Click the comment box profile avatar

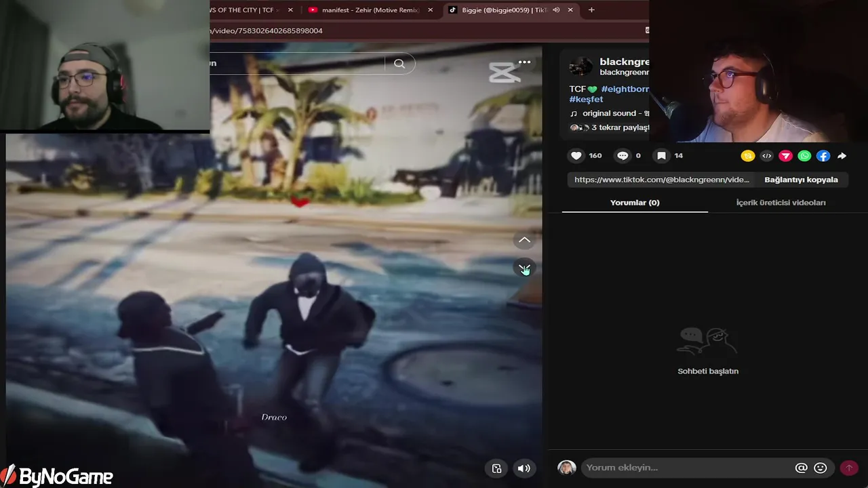[567, 468]
